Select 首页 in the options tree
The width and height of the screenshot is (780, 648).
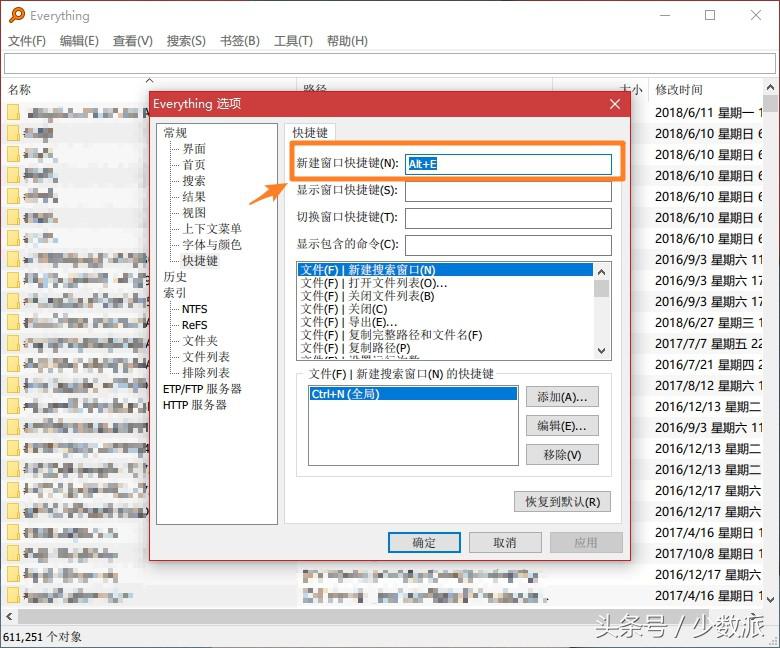coord(194,165)
